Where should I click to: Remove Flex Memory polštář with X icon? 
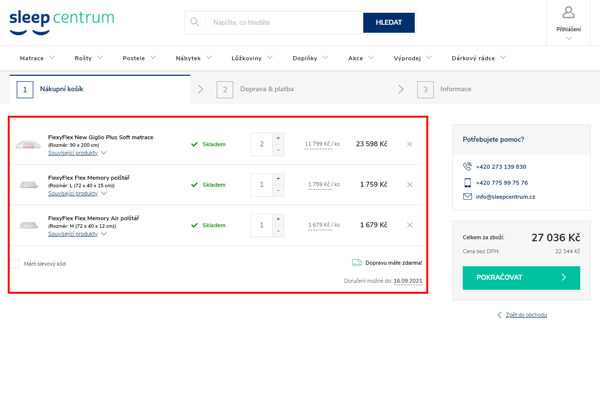click(409, 184)
